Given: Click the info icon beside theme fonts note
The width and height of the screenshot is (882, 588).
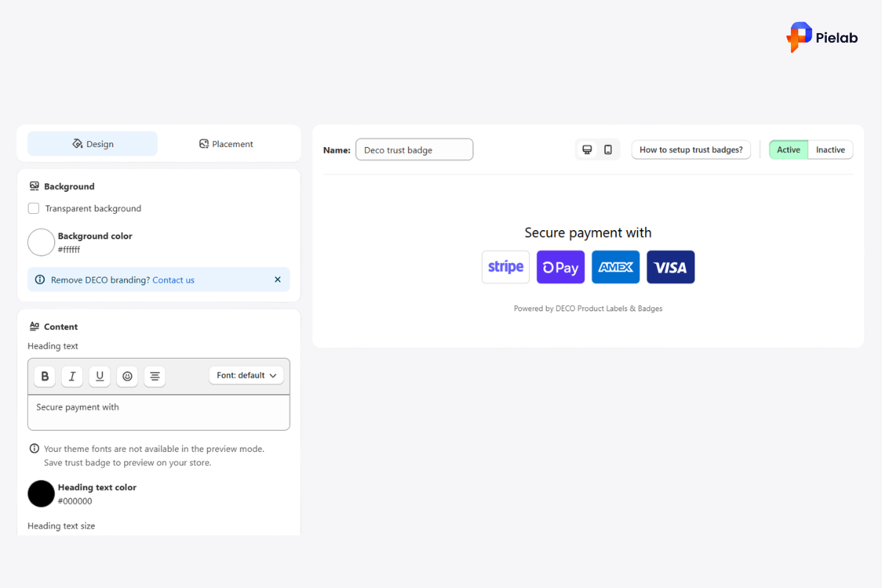Looking at the screenshot, I should point(35,448).
